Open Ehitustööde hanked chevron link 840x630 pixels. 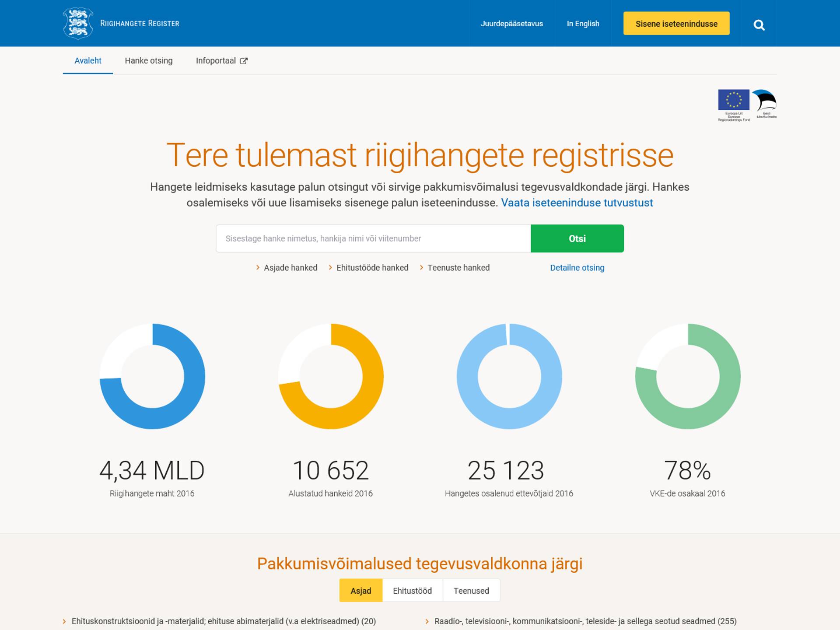[372, 268]
